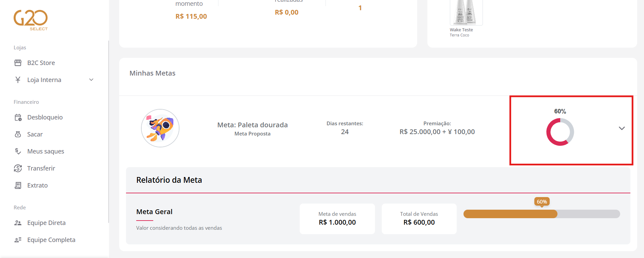The height and width of the screenshot is (258, 644).
Task: Click the Transferir circular arrows icon
Action: click(18, 168)
